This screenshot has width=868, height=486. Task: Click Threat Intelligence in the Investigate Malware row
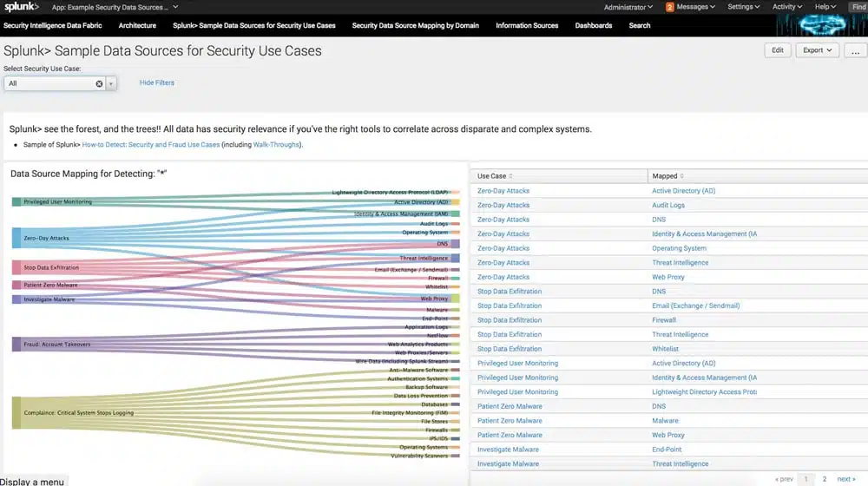coord(680,463)
